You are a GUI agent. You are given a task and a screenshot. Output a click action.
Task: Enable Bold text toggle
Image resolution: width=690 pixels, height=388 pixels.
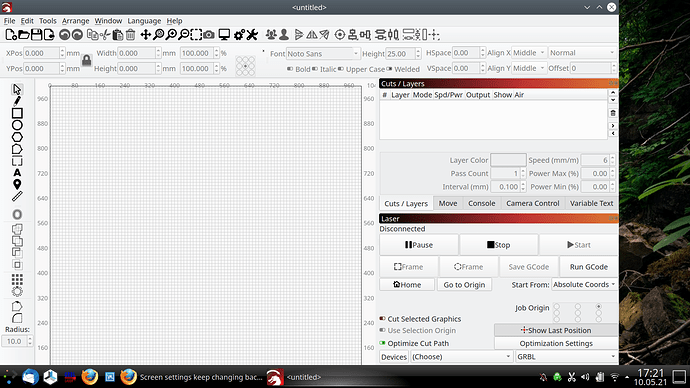pyautogui.click(x=290, y=69)
